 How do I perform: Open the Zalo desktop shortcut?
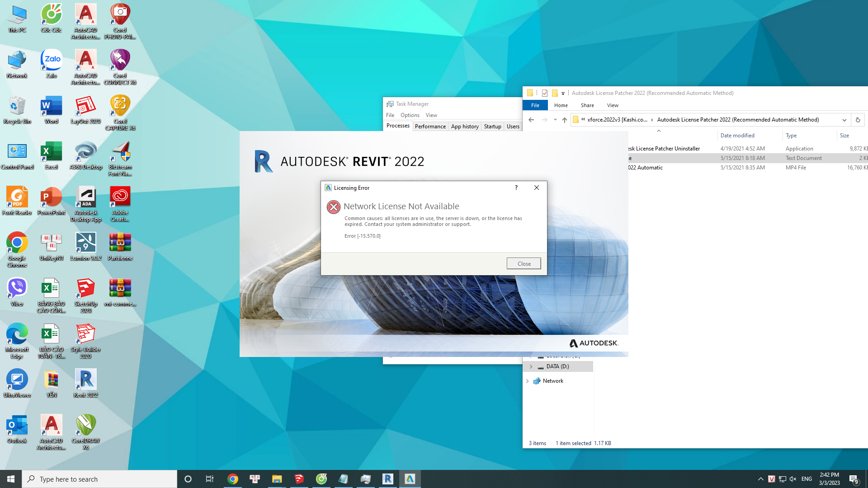[52, 64]
